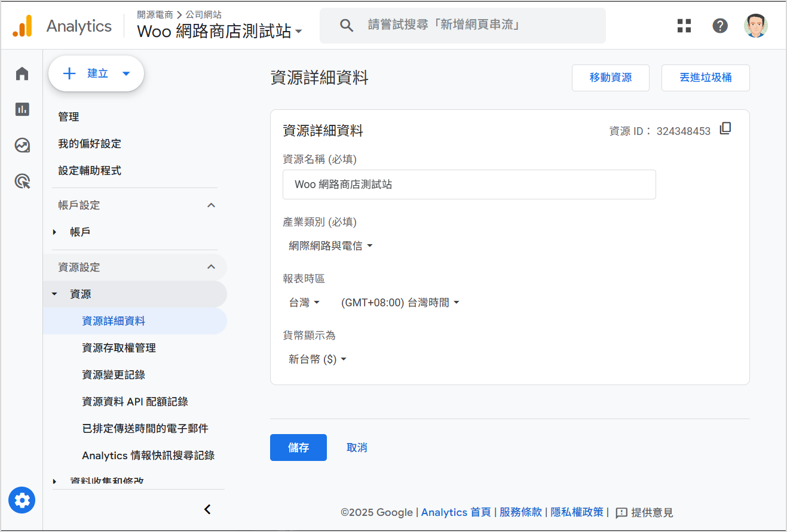The image size is (787, 532).
Task: Click the search magnifier icon
Action: coord(347,25)
